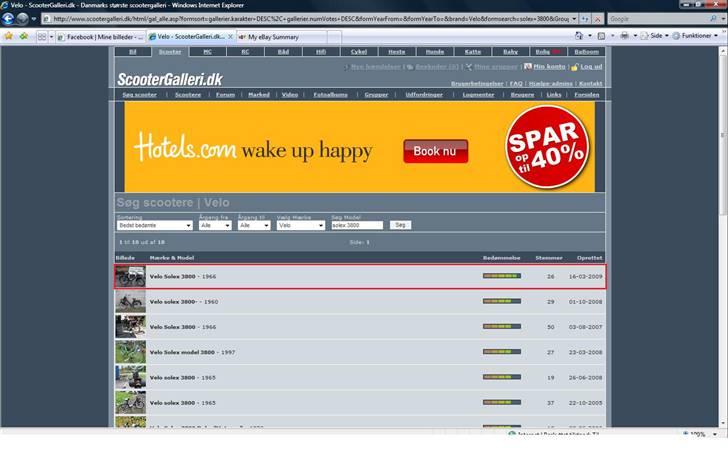The height and width of the screenshot is (455, 728).
Task: Open the Velo Solex 3800 1966 thumbnail
Action: coord(130,277)
